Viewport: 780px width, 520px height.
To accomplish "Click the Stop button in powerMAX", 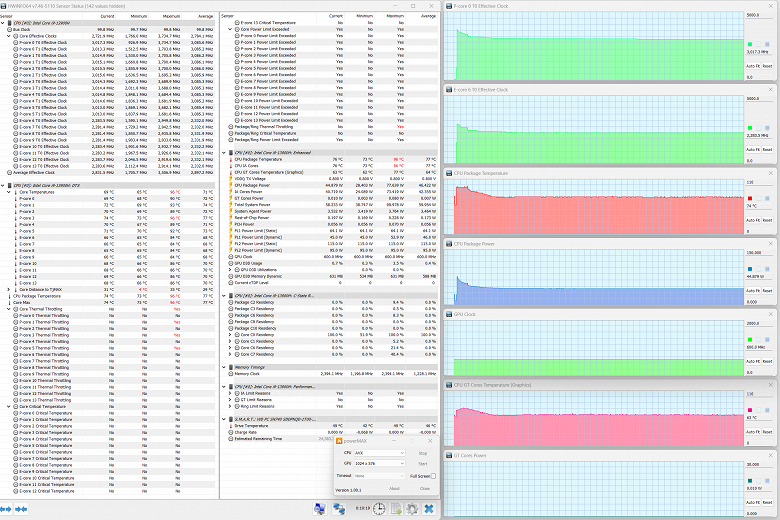I will click(423, 453).
